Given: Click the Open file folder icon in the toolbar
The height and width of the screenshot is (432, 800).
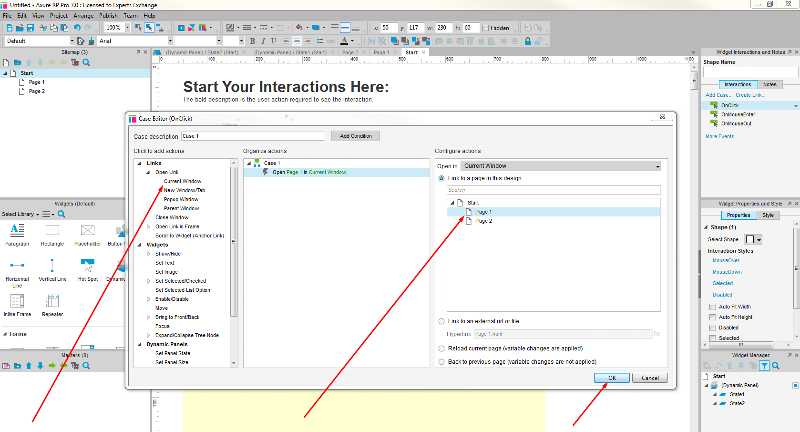Looking at the screenshot, I should pyautogui.click(x=19, y=28).
